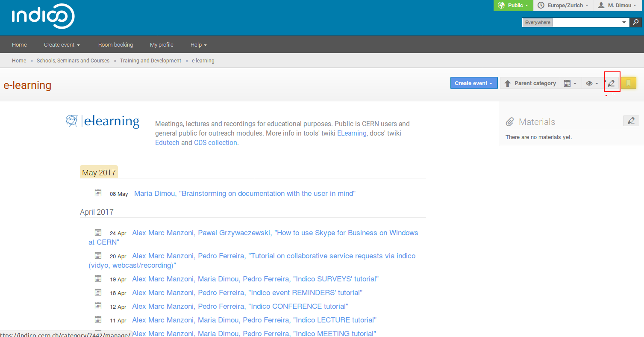The image size is (644, 337).
Task: Open the Public protection dropdown
Action: coord(513,5)
